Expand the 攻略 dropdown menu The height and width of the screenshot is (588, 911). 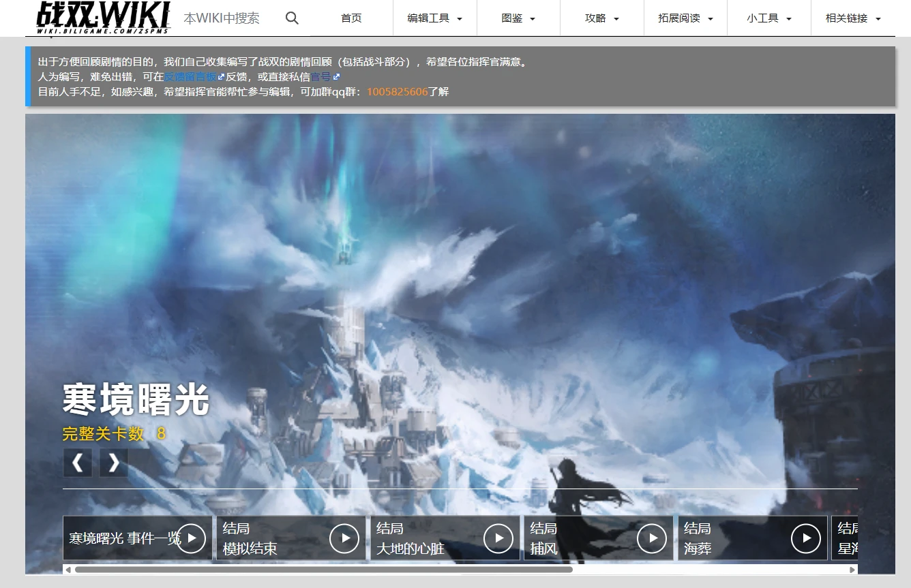[x=602, y=18]
